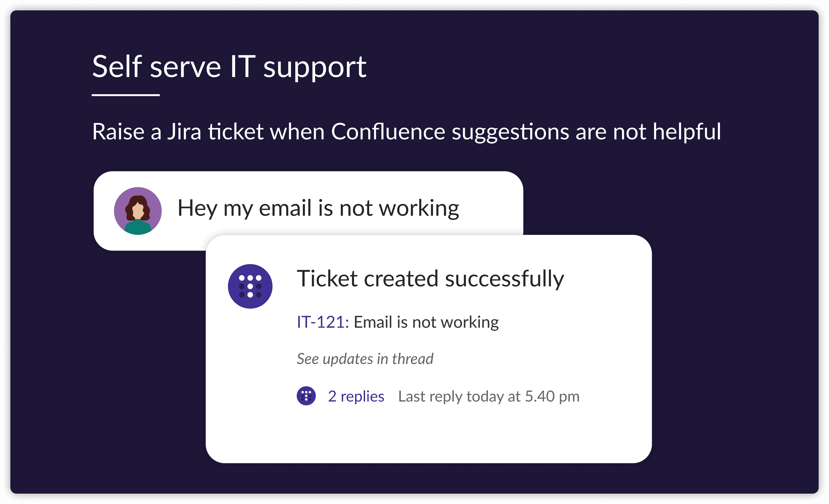Click the "See updates in thread" text
The width and height of the screenshot is (829, 504).
365,359
